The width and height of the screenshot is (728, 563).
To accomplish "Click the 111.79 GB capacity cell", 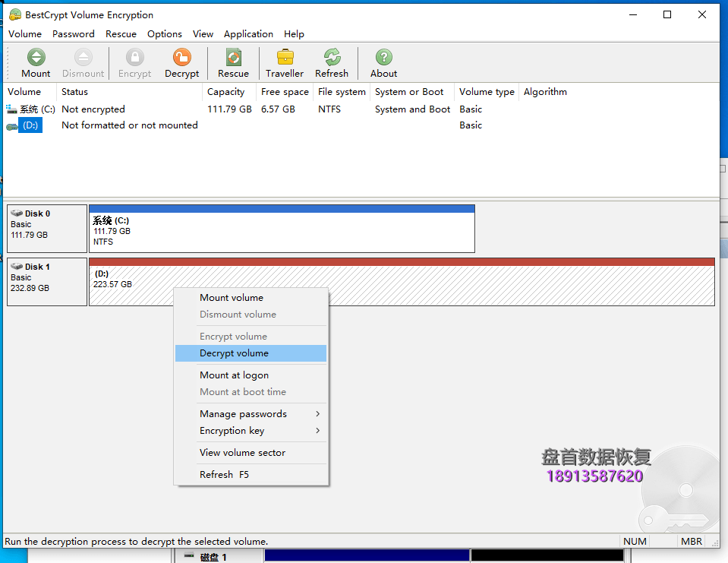I will pyautogui.click(x=229, y=109).
